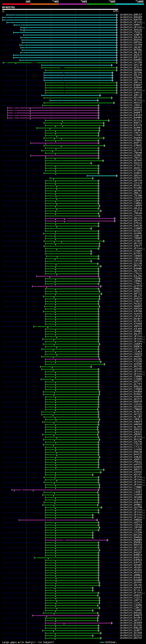This screenshot has width=146, height=644.
Task: Select the query name AV422791
Action: (x=8, y=7)
